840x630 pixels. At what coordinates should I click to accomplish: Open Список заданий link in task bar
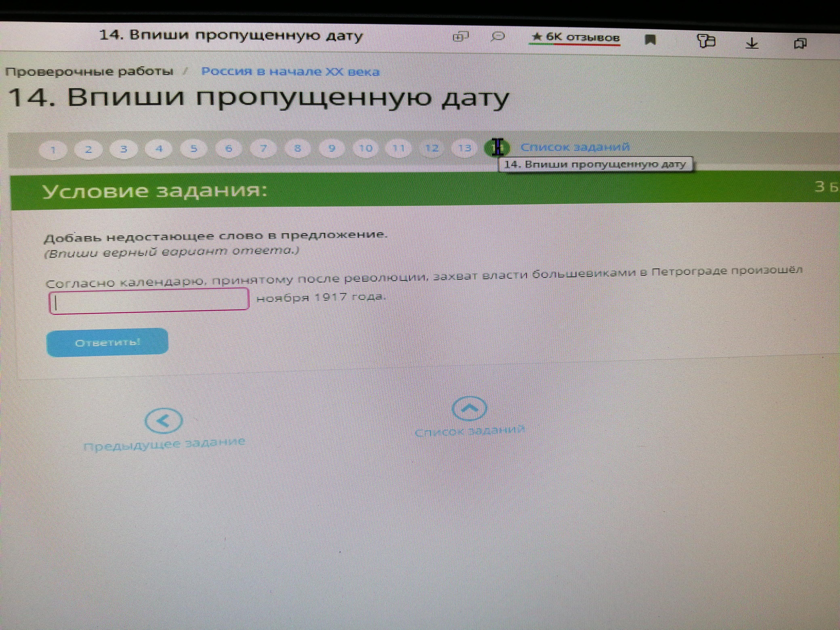coord(575,147)
